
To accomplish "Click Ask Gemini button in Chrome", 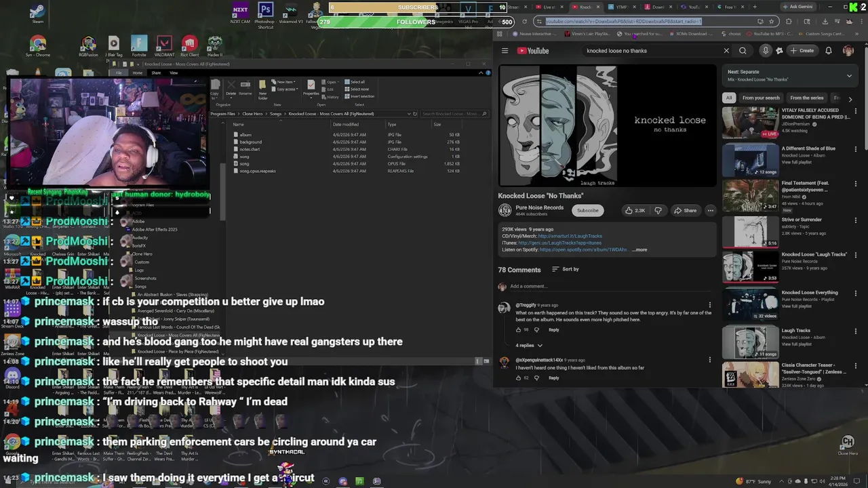I will pos(799,7).
